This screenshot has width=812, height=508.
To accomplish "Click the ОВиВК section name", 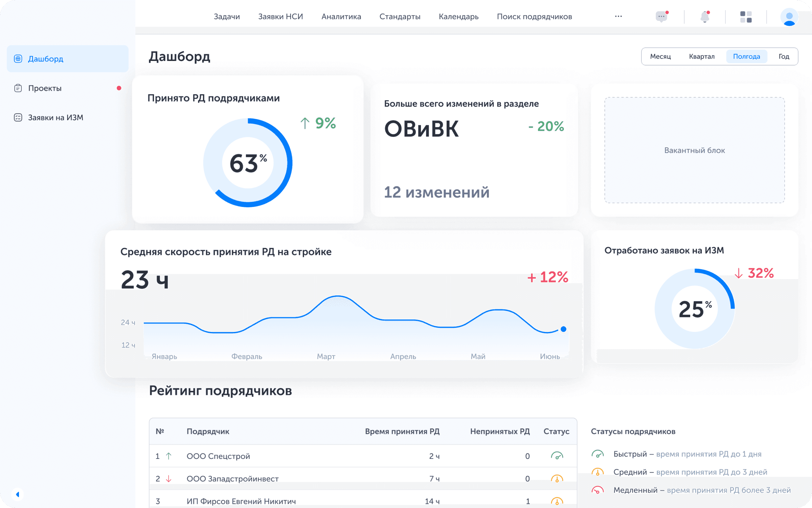I will click(x=421, y=129).
